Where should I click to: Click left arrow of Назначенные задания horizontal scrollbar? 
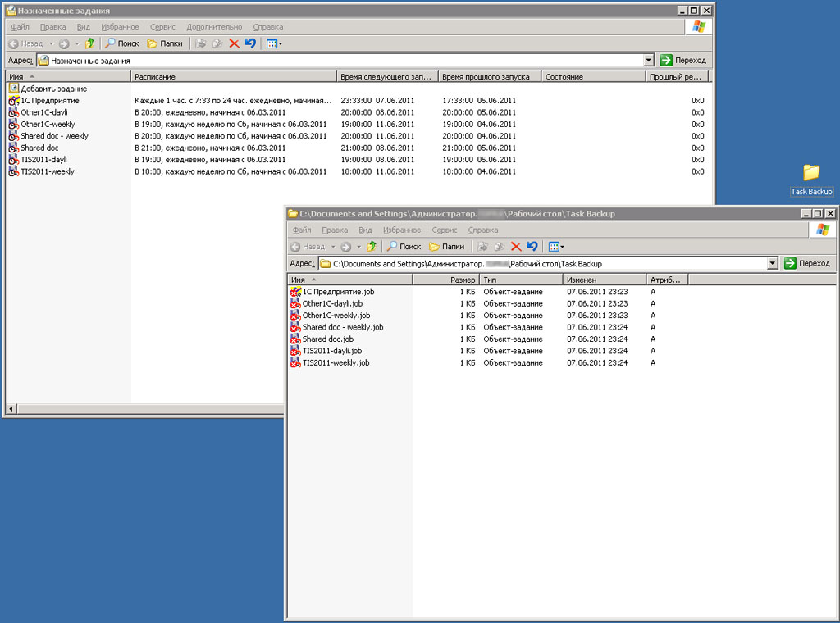[11, 408]
